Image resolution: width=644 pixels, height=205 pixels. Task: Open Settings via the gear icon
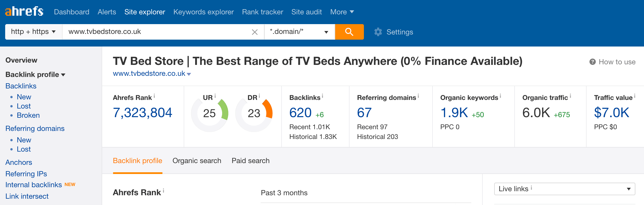coord(378,32)
